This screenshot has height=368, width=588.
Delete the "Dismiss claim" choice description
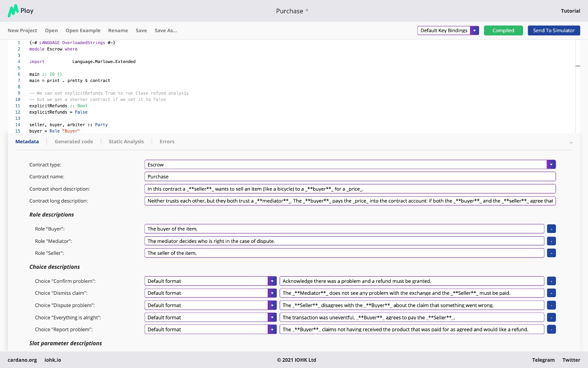[x=551, y=293]
